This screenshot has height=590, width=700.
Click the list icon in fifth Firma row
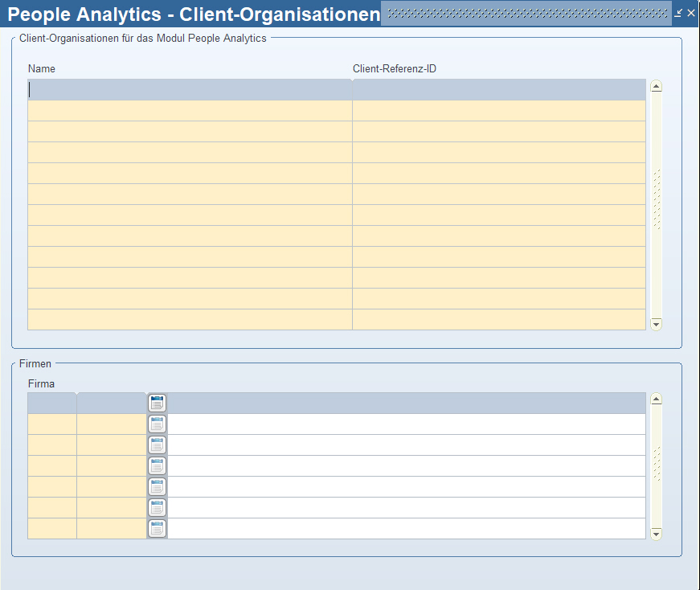pyautogui.click(x=157, y=486)
